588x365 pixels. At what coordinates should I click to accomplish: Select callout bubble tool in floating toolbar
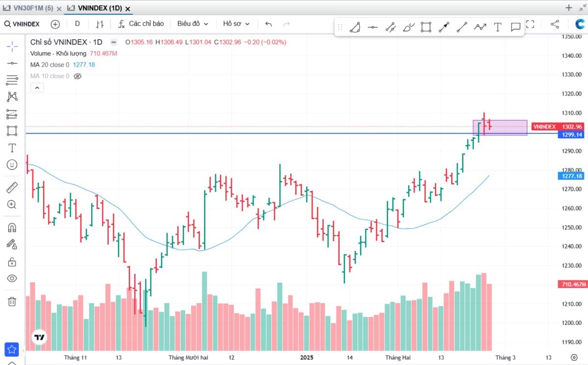click(x=515, y=27)
